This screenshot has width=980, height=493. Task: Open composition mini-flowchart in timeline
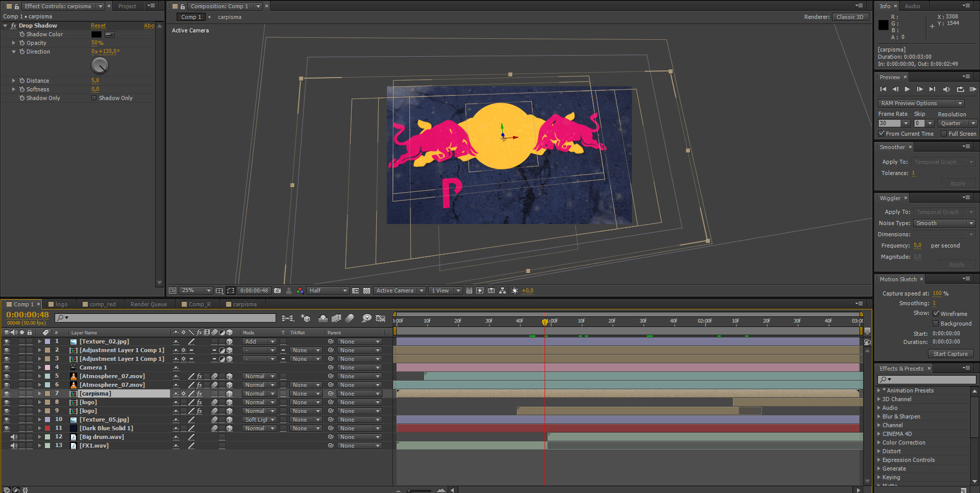pyautogui.click(x=288, y=318)
